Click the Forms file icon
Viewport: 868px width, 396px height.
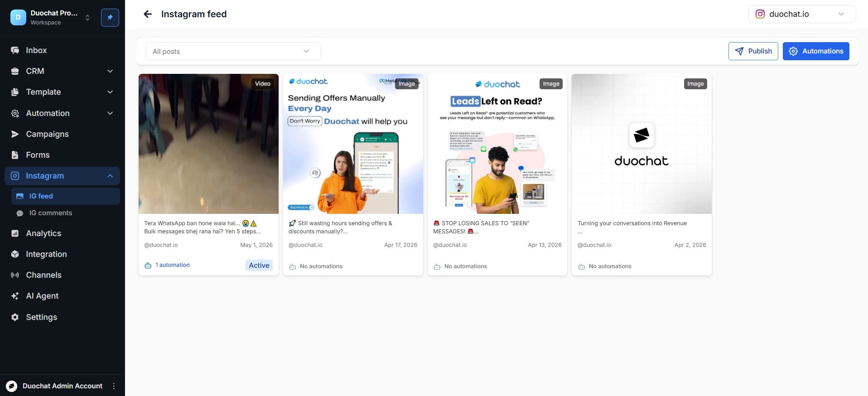[x=15, y=155]
